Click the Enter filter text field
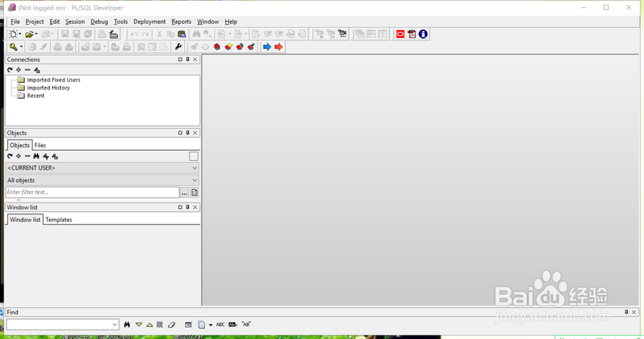 92,192
